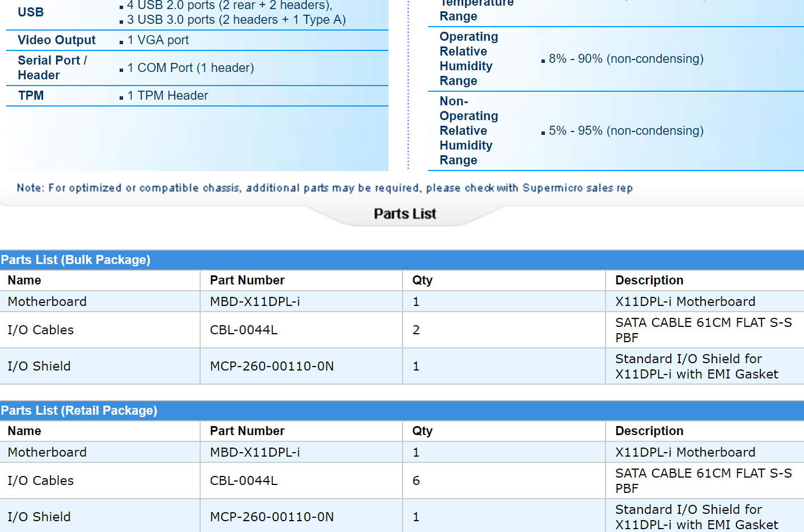Click the "USB" spec label
Viewport: 804px width, 532px height.
pyautogui.click(x=31, y=12)
